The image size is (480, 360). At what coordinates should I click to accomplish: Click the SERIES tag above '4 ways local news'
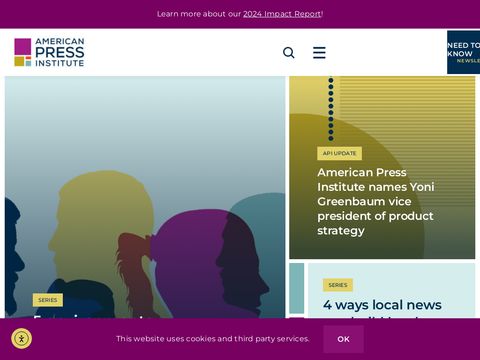click(x=338, y=285)
